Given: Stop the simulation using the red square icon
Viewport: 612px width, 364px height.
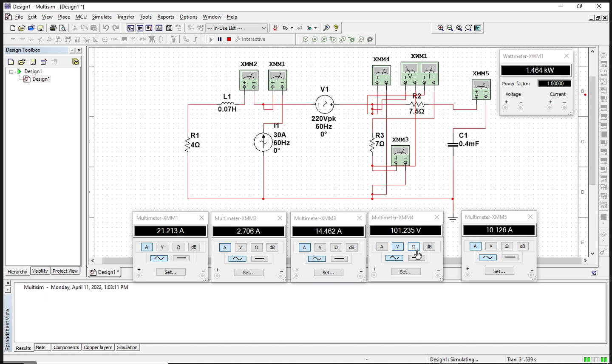Looking at the screenshot, I should [x=229, y=39].
